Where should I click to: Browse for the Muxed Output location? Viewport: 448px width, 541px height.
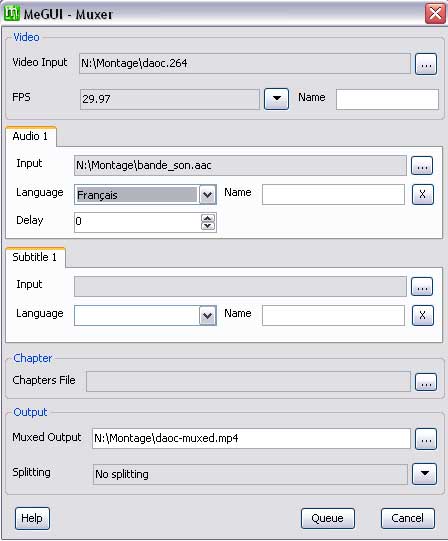point(426,439)
